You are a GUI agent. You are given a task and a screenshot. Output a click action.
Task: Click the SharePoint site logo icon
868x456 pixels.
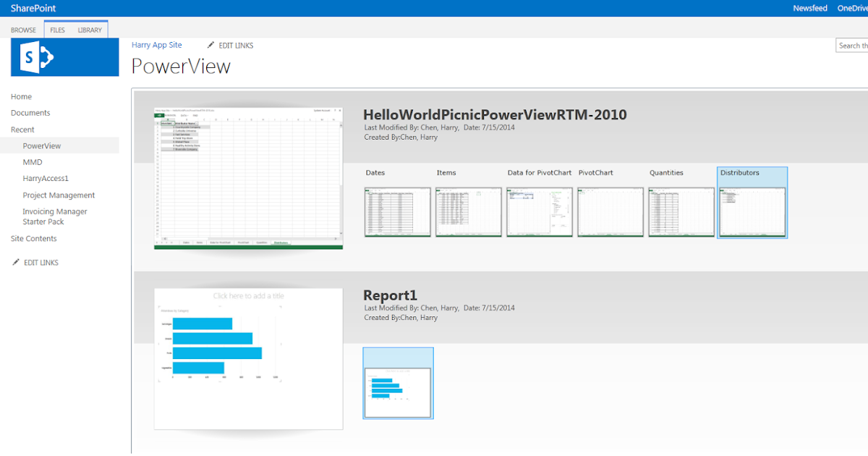pos(64,57)
